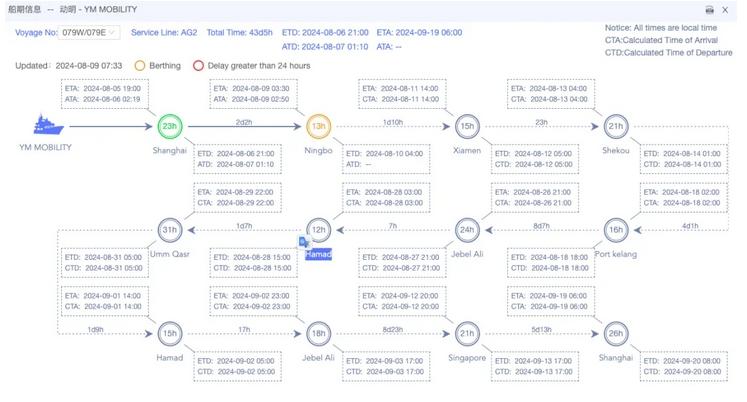Click the ETD: 2024-08-06 21:00 header text

(x=325, y=32)
